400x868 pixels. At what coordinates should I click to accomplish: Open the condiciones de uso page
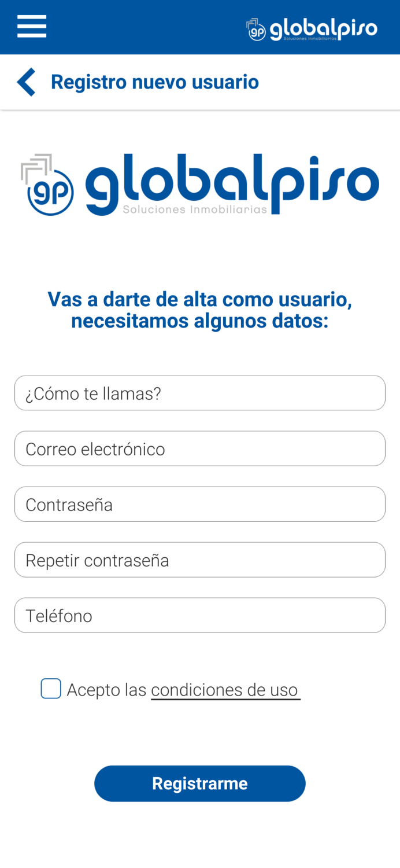(x=225, y=689)
